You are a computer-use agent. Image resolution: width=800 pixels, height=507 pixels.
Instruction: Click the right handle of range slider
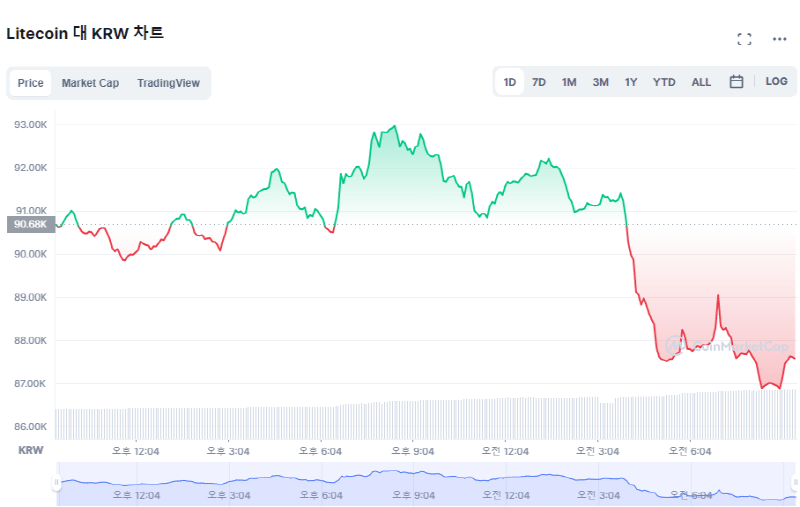pyautogui.click(x=797, y=484)
